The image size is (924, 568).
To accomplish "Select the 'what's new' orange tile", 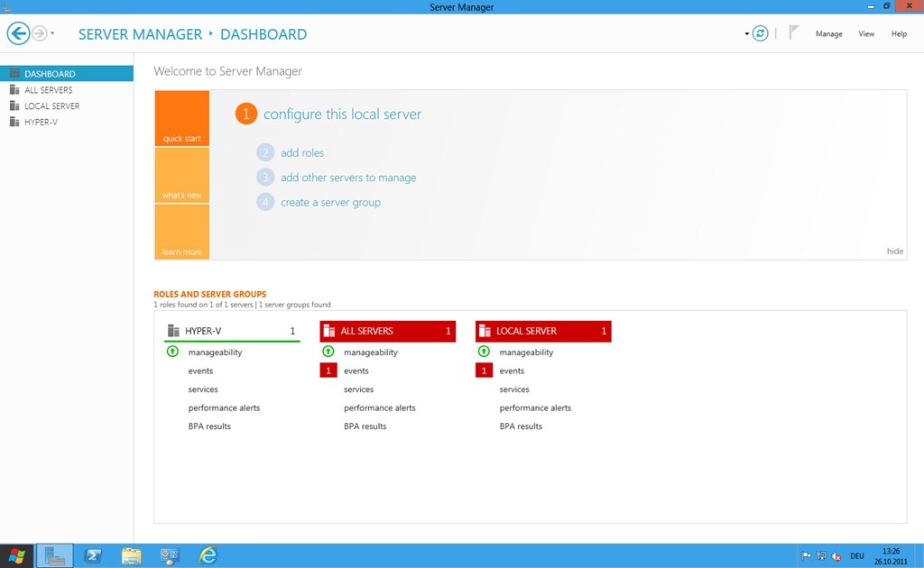I will tap(182, 175).
